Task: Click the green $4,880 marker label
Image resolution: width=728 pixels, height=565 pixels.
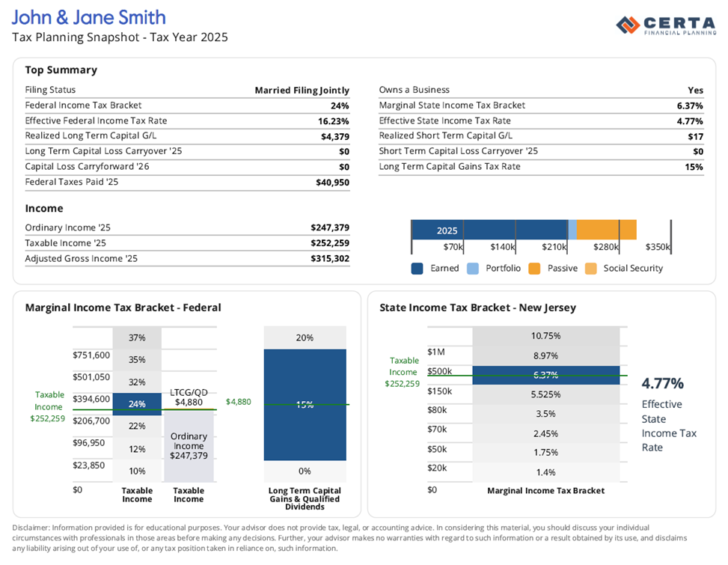Action: point(238,402)
